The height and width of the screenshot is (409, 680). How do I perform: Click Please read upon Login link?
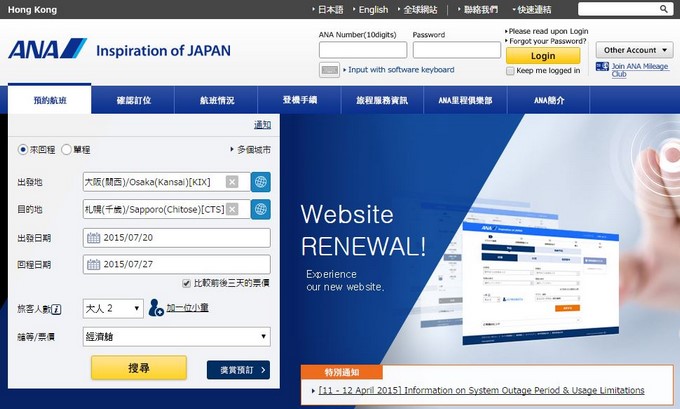pyautogui.click(x=548, y=31)
